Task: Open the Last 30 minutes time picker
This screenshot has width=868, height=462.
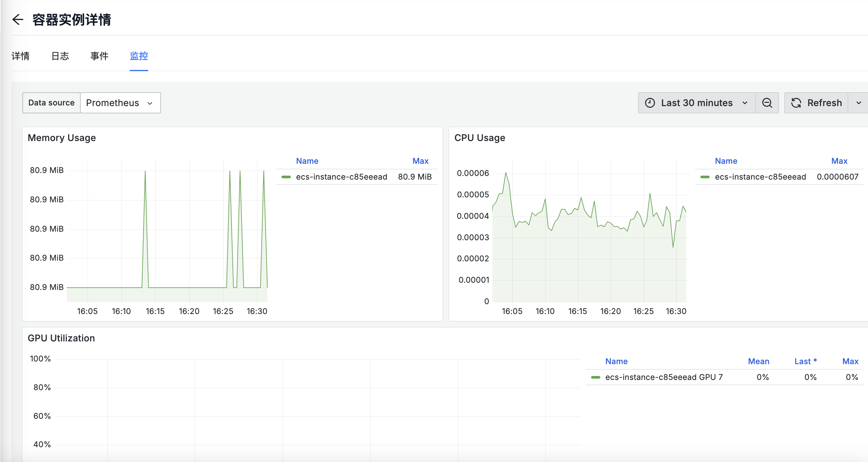Action: 696,103
